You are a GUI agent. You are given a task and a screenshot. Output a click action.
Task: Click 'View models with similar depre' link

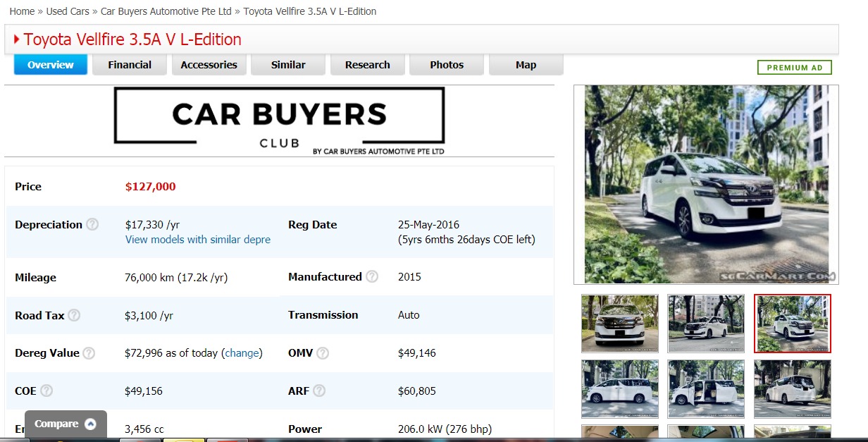(197, 240)
